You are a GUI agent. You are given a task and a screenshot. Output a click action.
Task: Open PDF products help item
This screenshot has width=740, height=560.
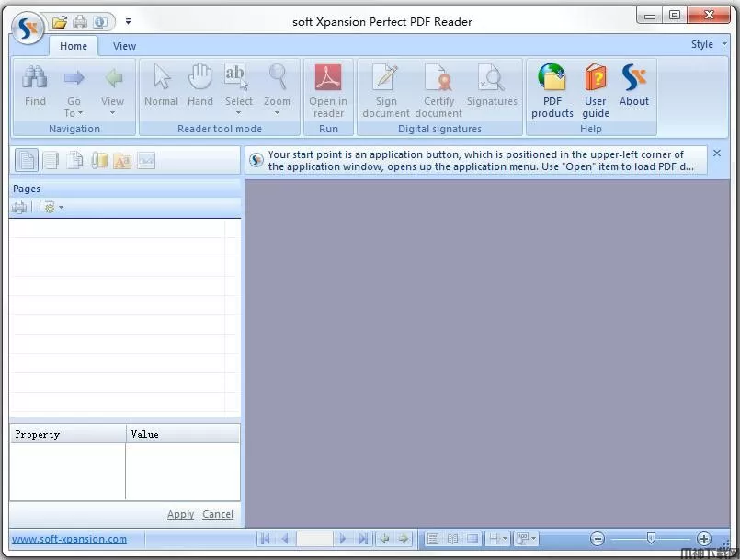coord(552,91)
